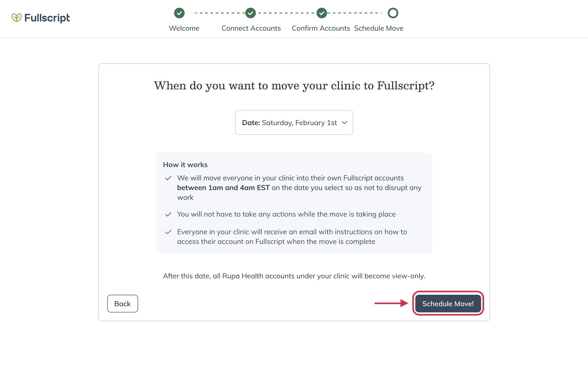Click the Connect Accounts step checkmark icon

[x=251, y=13]
